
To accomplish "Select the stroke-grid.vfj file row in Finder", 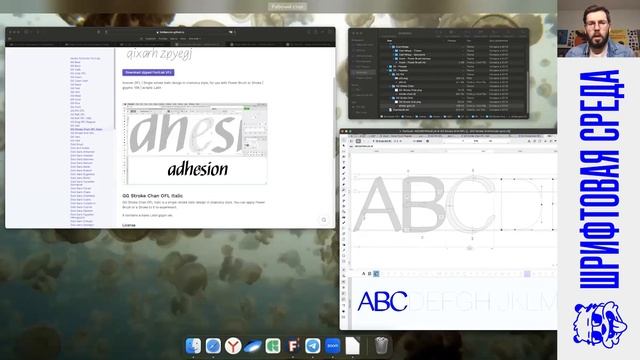I will [452, 106].
